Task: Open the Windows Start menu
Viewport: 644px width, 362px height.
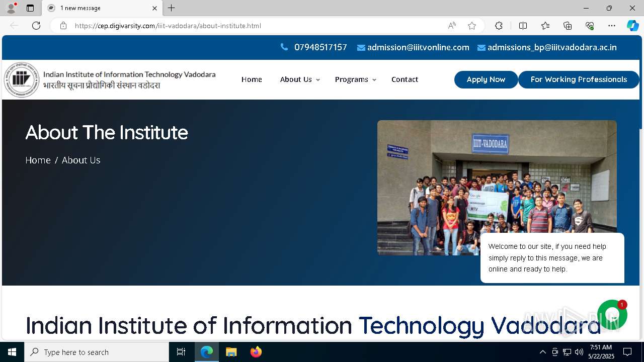Action: tap(12, 352)
